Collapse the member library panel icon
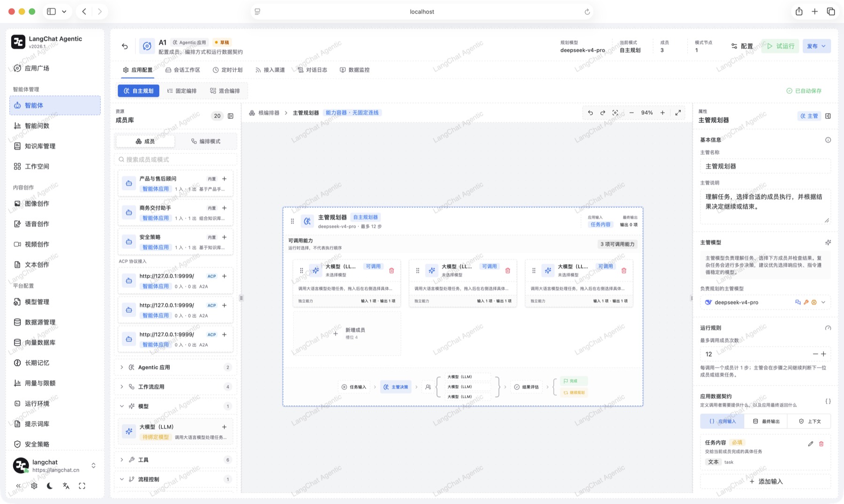Viewport: 844px width, 504px height. click(x=231, y=116)
